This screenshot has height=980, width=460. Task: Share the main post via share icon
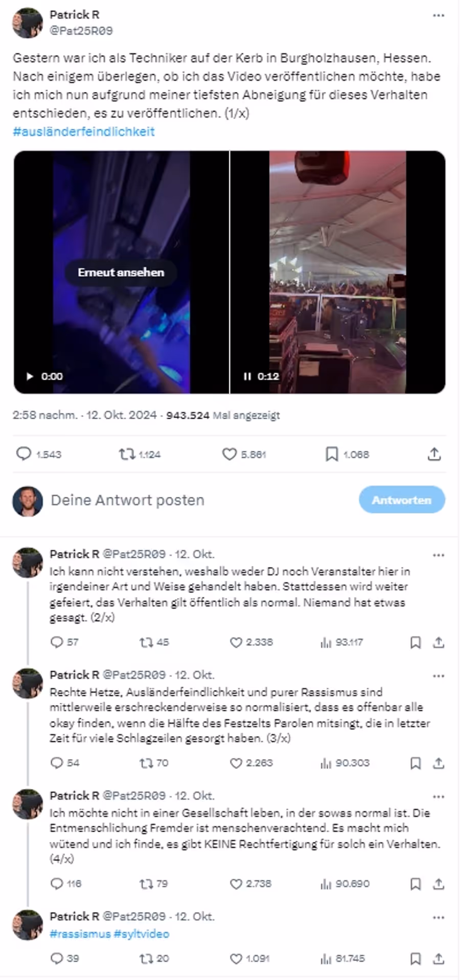pyautogui.click(x=434, y=454)
